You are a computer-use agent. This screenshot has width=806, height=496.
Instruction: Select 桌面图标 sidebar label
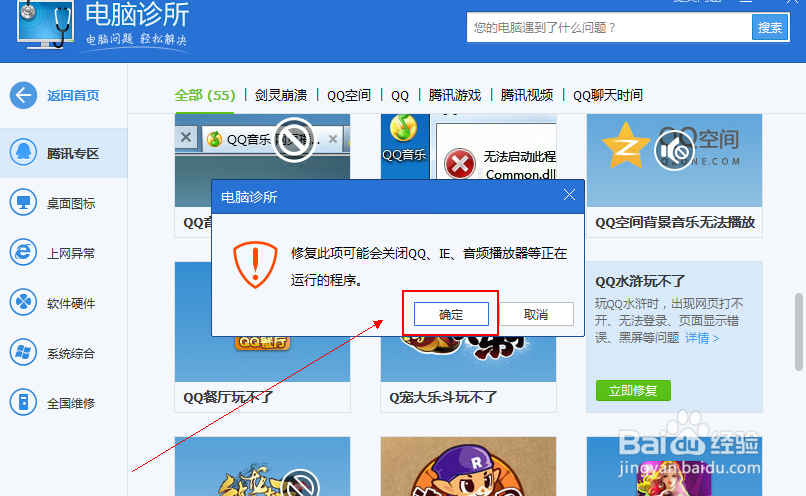click(x=71, y=204)
